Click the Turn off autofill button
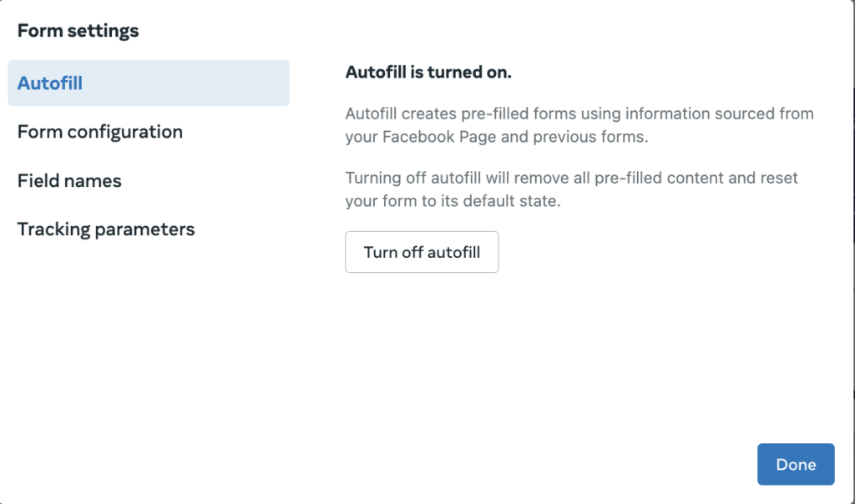 click(x=422, y=252)
